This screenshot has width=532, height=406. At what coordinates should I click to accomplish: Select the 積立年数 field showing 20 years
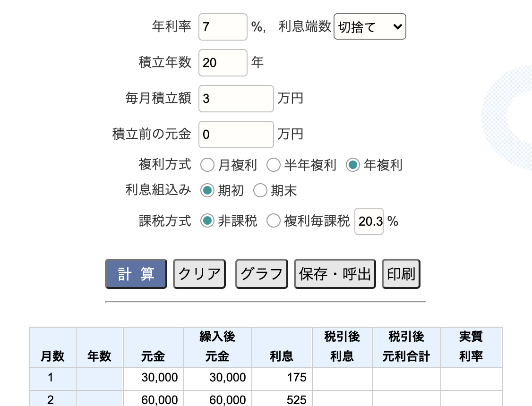click(222, 62)
